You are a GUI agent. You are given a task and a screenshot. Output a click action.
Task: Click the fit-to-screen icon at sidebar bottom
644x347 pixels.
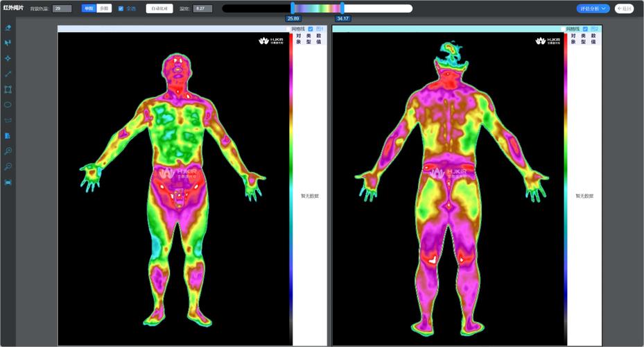pos(8,182)
